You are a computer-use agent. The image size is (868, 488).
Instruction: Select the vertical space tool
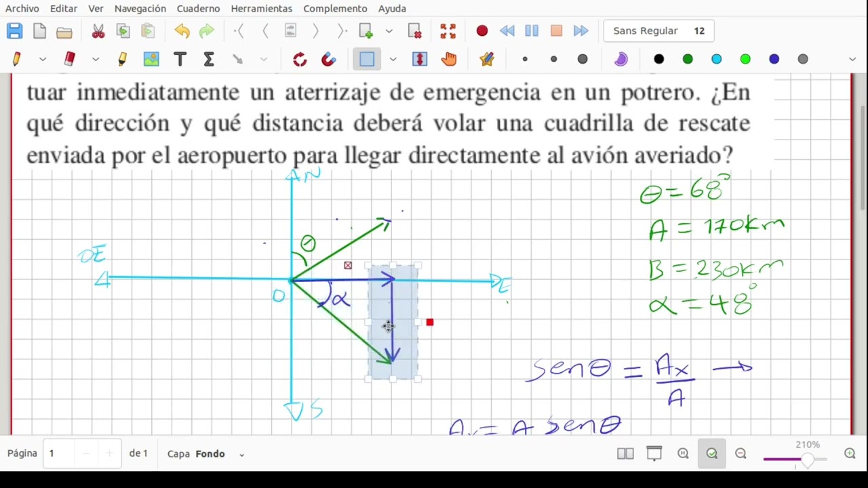[x=420, y=59]
